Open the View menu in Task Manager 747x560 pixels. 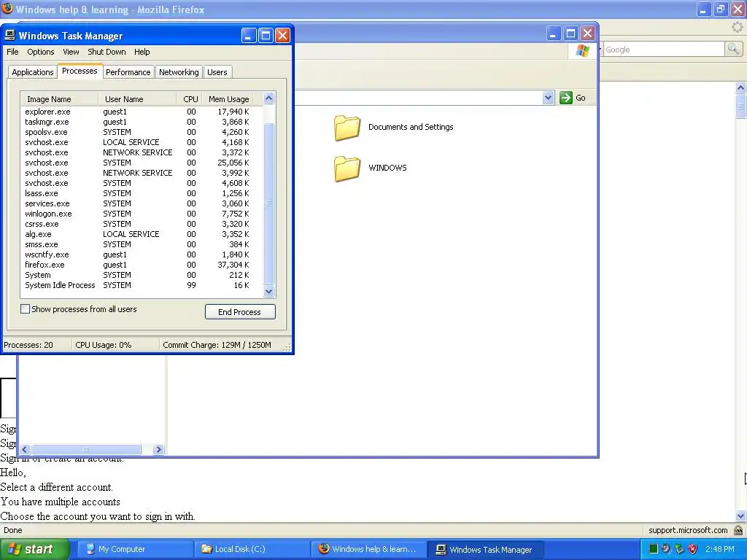[71, 52]
